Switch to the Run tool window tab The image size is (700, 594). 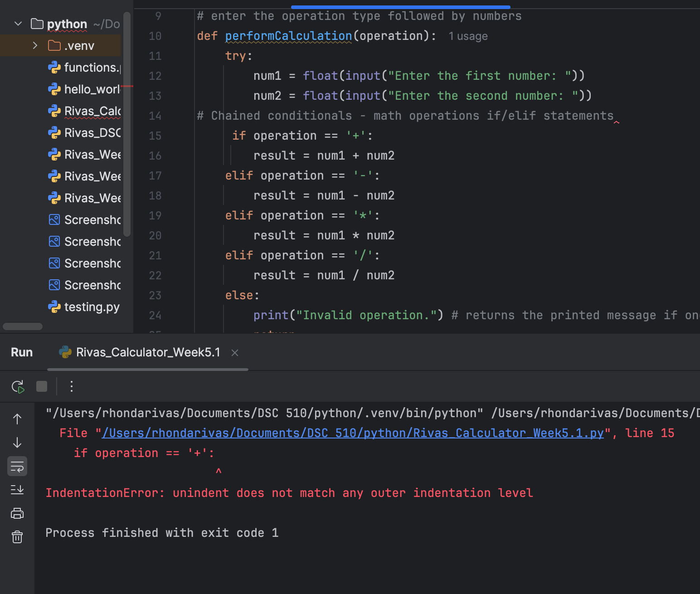pyautogui.click(x=21, y=352)
